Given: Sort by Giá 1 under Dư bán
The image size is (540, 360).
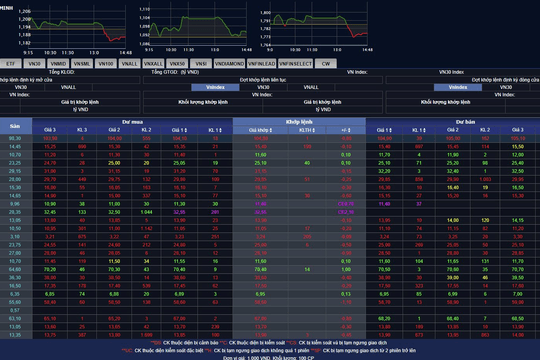Looking at the screenshot, I should pos(384,130).
